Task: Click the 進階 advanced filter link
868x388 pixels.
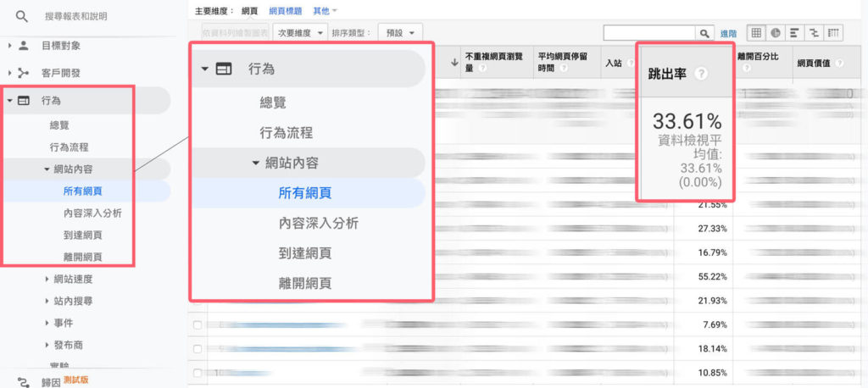Action: point(729,33)
